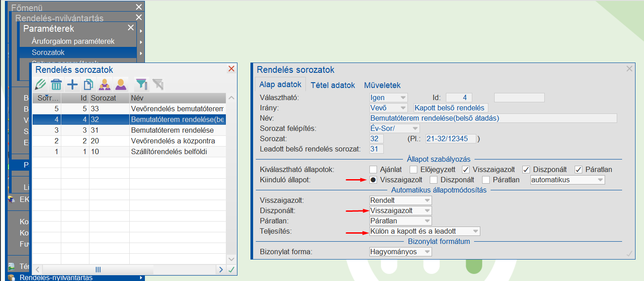
Task: Select Diszponált as starting state
Action: click(434, 180)
